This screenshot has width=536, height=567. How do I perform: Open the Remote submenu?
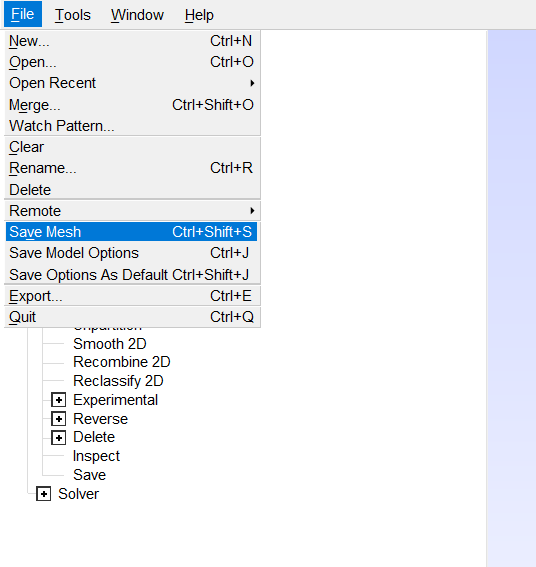(x=132, y=211)
